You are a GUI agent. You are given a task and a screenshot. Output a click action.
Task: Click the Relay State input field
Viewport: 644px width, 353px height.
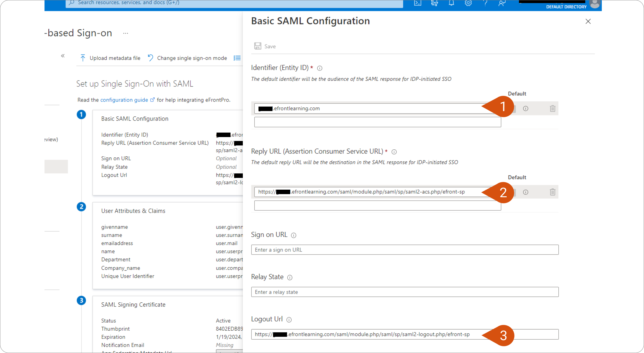coord(405,292)
